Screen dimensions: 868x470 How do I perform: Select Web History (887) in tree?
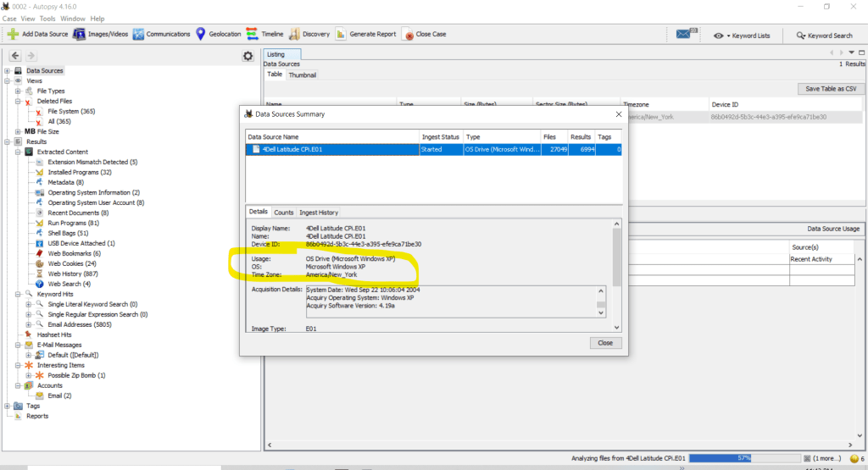(72, 274)
